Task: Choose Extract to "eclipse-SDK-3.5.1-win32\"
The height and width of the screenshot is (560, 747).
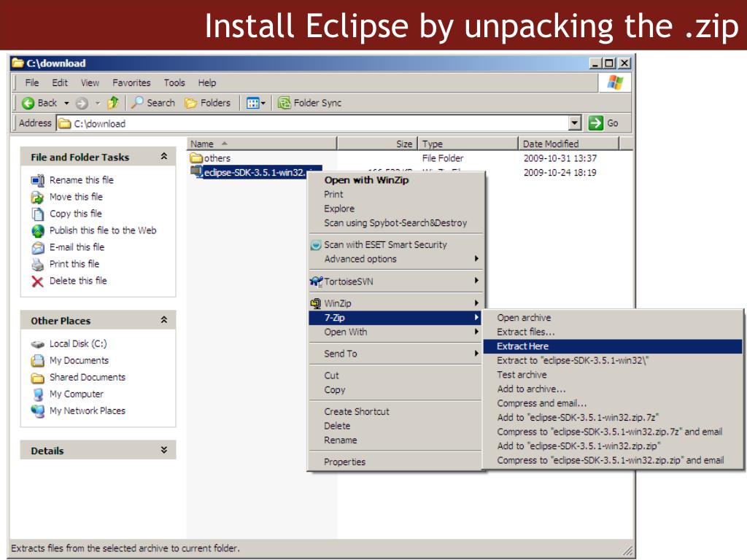Action: (x=613, y=360)
